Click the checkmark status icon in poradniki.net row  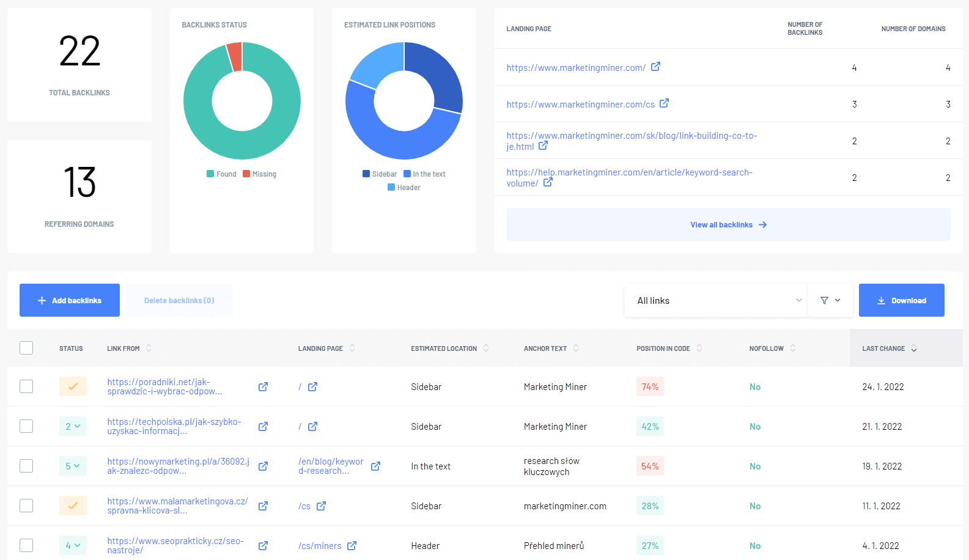73,386
